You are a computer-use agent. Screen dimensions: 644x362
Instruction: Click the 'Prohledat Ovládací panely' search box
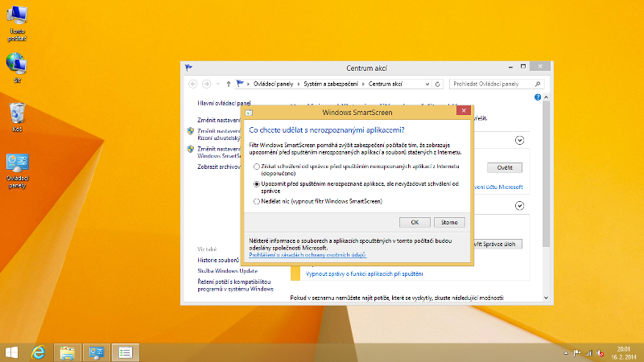[x=491, y=84]
